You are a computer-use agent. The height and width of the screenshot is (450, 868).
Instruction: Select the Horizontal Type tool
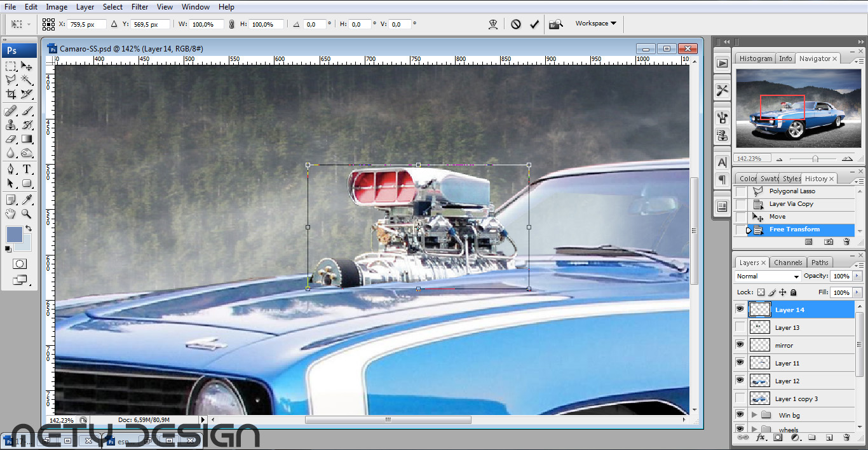pyautogui.click(x=27, y=170)
